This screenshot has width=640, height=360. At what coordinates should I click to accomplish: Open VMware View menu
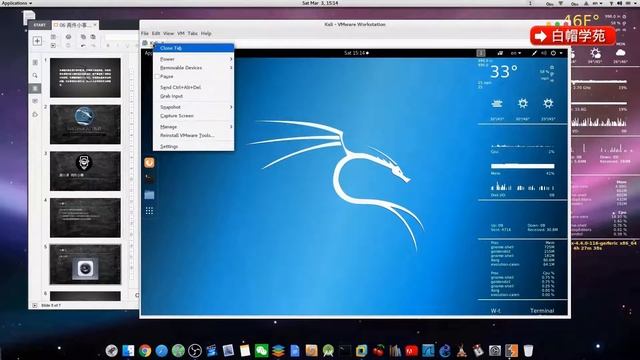(x=169, y=33)
